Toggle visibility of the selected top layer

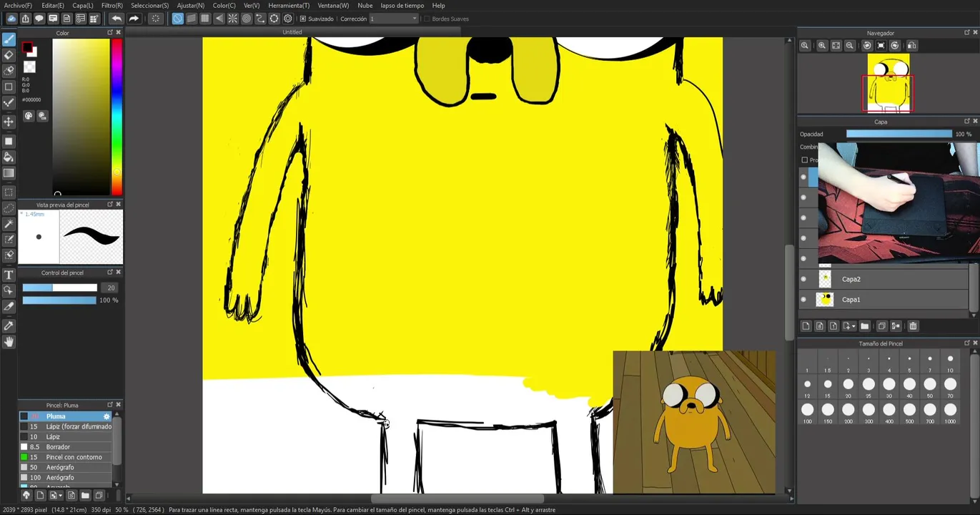coord(803,177)
